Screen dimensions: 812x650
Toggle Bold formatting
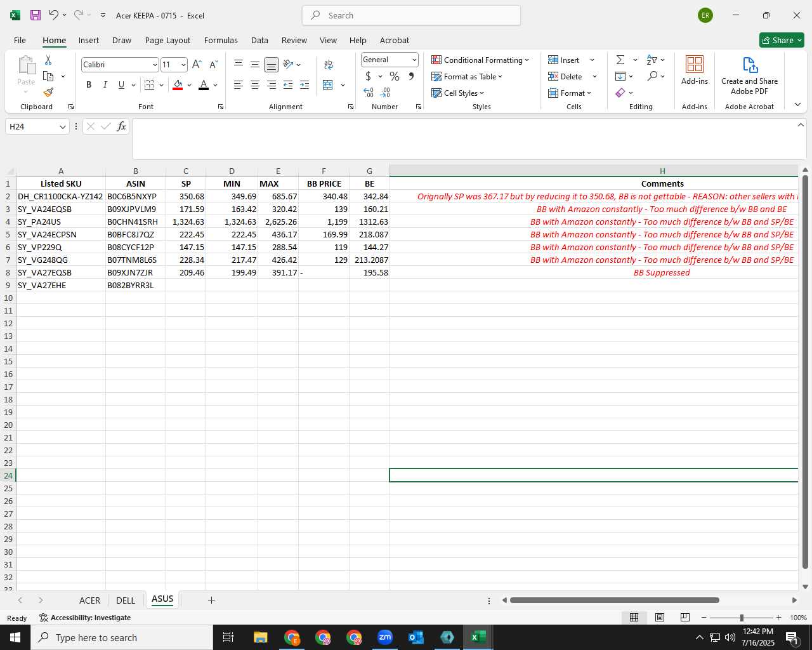tap(89, 85)
